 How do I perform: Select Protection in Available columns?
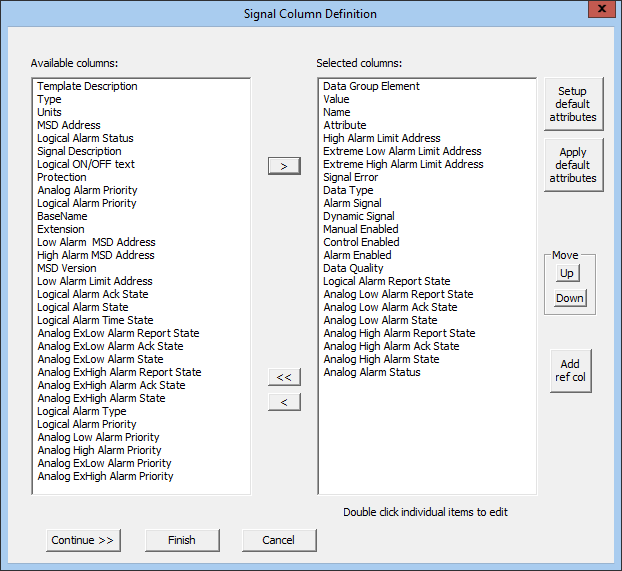(x=61, y=177)
